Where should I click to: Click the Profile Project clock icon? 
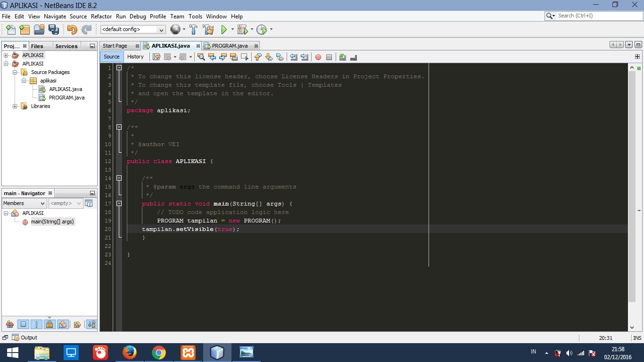coord(262,29)
